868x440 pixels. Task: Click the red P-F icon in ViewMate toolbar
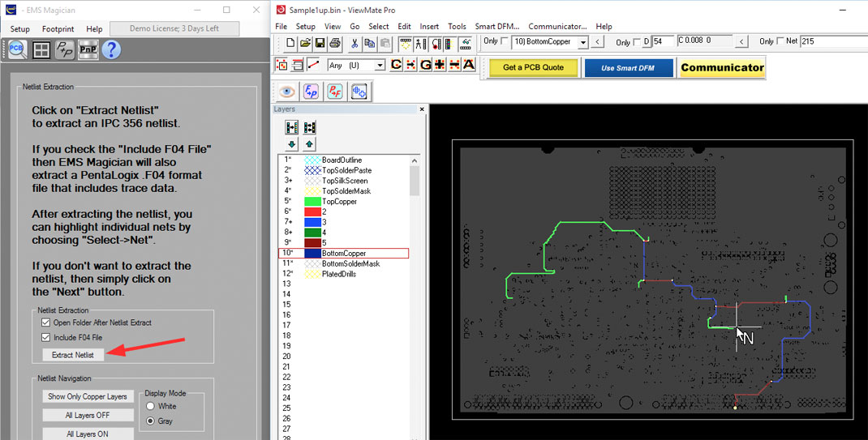(x=335, y=92)
